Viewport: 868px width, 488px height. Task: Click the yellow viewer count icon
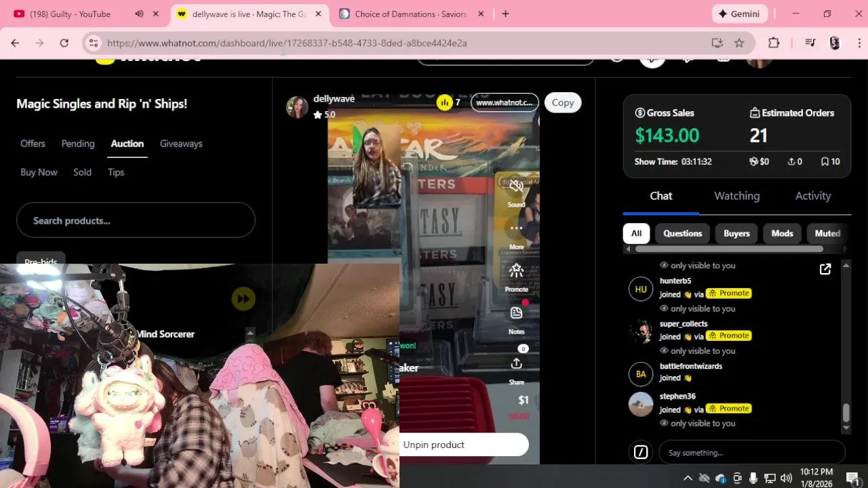coord(444,102)
